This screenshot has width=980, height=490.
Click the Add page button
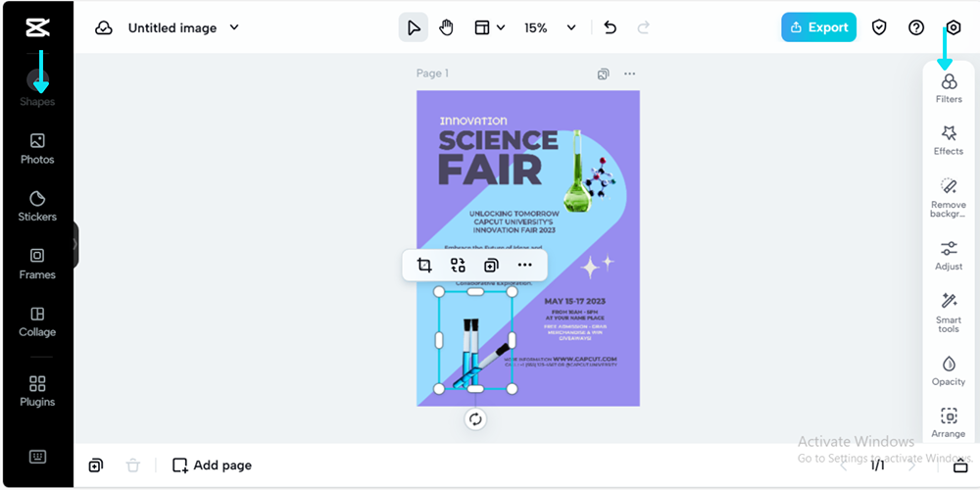coord(212,465)
